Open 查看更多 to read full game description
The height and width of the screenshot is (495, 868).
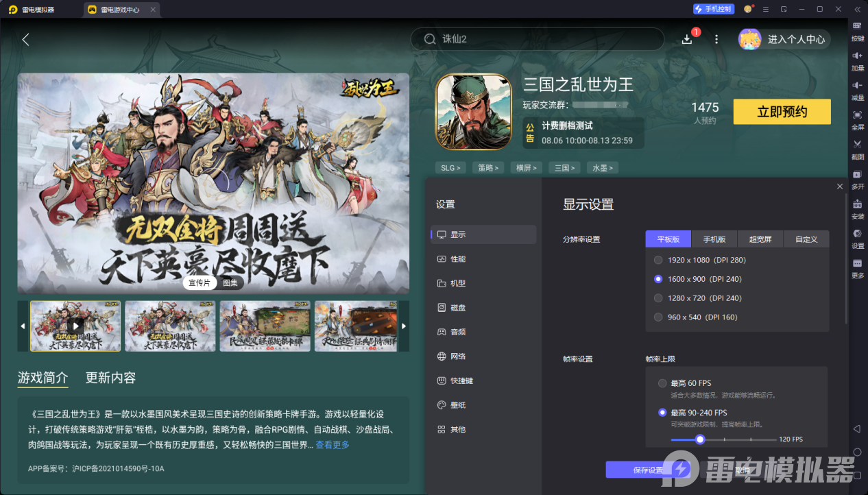pos(332,444)
